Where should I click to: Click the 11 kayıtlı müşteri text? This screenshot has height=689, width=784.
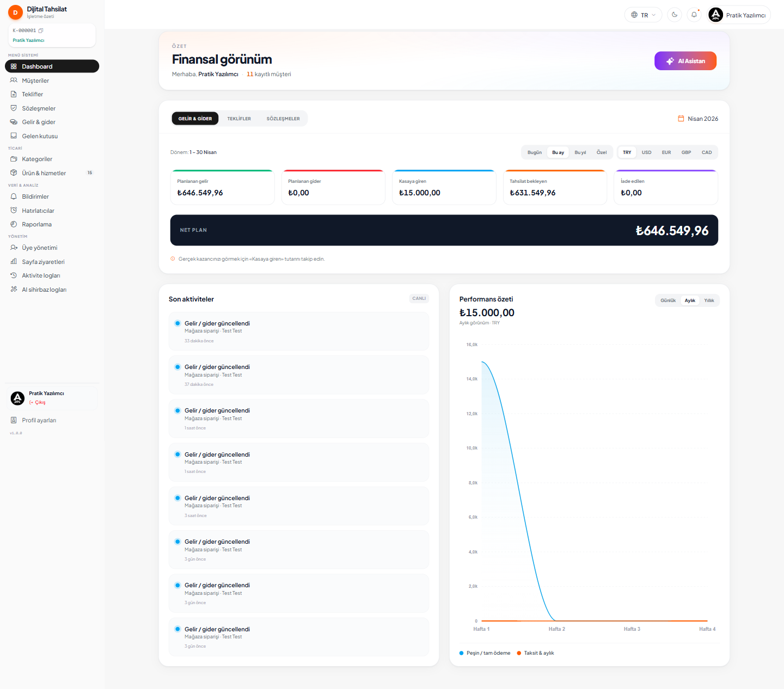(269, 74)
